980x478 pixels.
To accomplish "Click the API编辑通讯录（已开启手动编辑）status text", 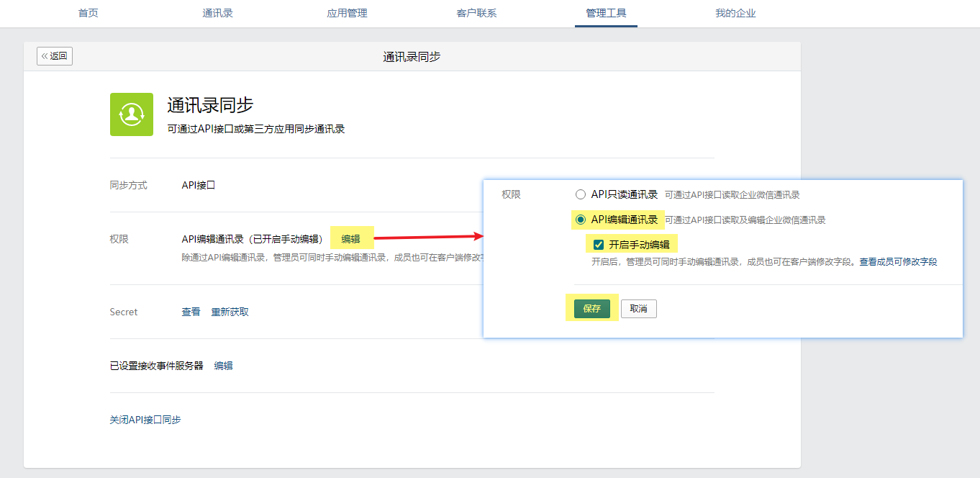I will (253, 239).
